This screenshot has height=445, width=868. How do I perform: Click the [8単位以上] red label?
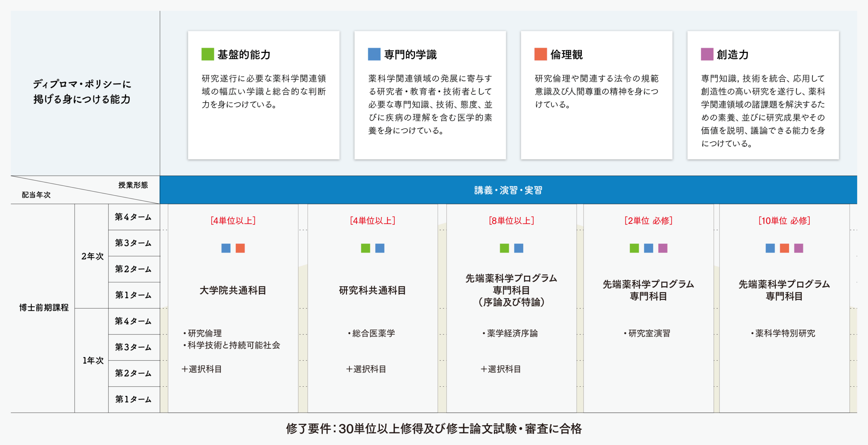(x=511, y=221)
